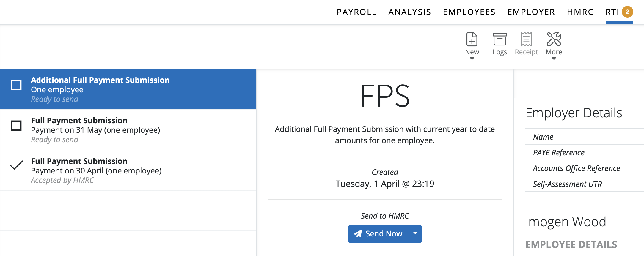Image resolution: width=644 pixels, height=256 pixels.
Task: Click the Self-Assessment UTR row
Action: pos(585,184)
